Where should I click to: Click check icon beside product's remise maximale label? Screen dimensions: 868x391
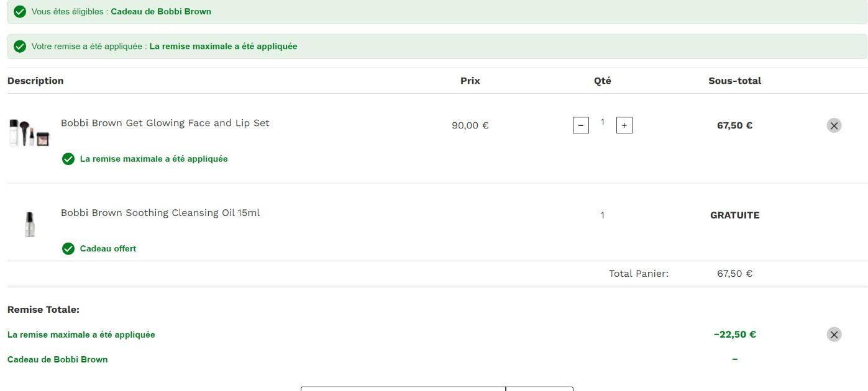coord(68,159)
